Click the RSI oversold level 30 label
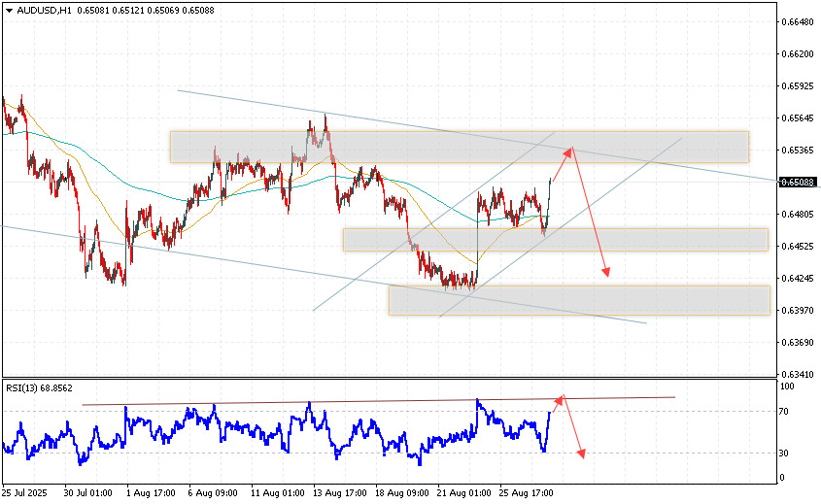 (x=784, y=454)
